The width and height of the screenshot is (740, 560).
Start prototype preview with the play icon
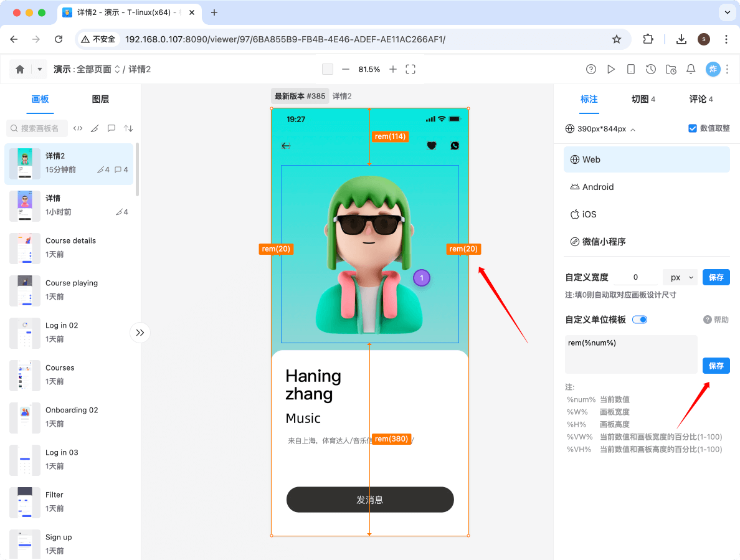(x=611, y=69)
